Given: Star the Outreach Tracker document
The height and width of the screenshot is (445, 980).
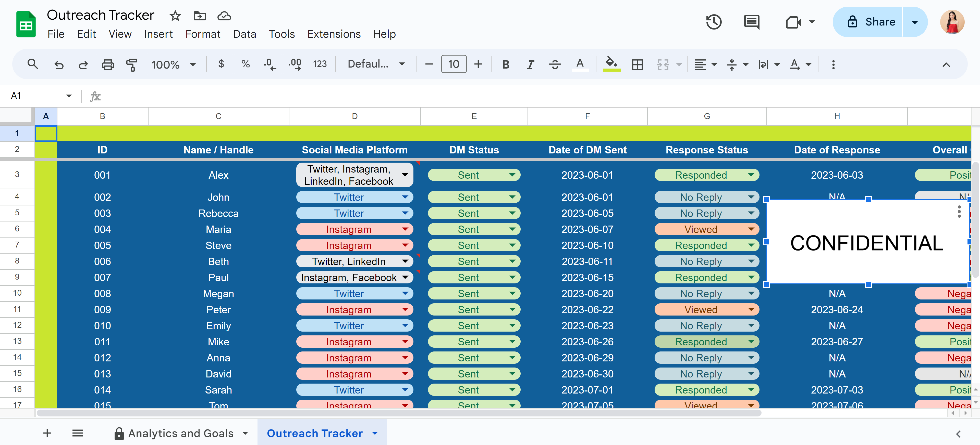Looking at the screenshot, I should coord(175,16).
